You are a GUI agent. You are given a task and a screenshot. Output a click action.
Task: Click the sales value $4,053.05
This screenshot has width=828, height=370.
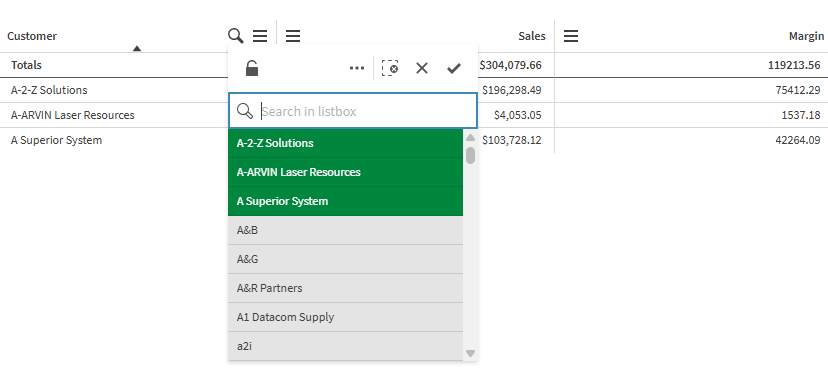[518, 115]
